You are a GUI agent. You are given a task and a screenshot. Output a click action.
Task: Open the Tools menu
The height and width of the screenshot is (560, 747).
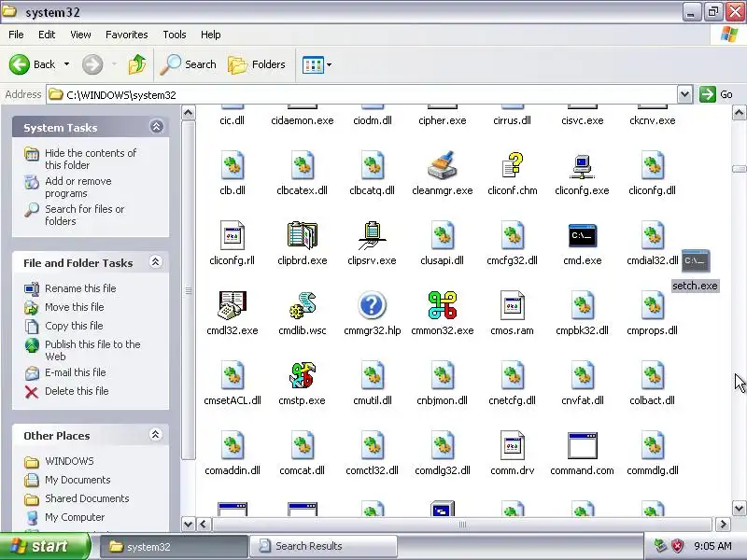click(x=175, y=35)
